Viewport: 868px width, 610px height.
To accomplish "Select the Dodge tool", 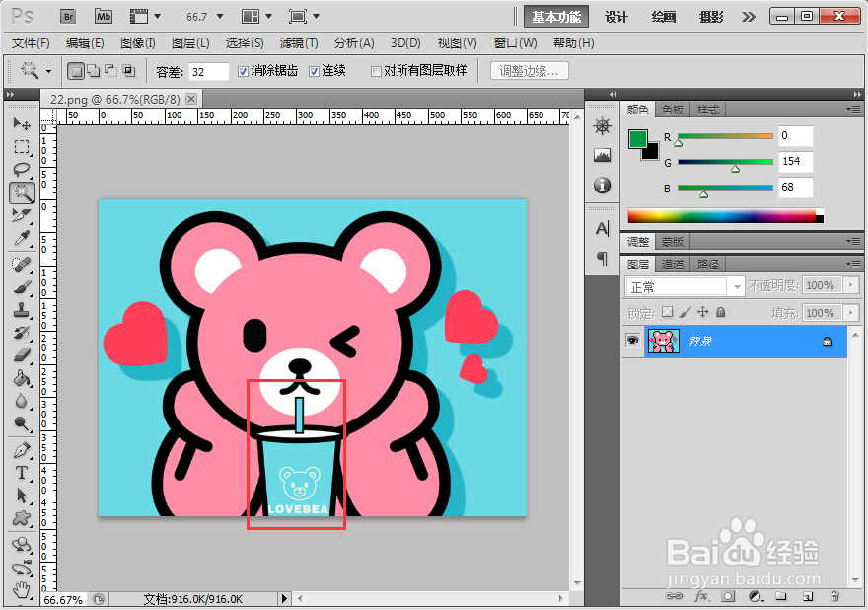I will point(22,423).
